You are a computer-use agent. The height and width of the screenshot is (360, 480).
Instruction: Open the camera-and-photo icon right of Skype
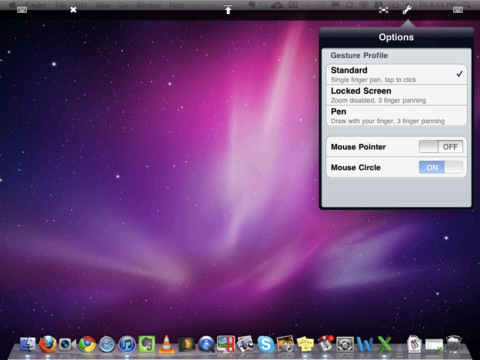pos(286,344)
